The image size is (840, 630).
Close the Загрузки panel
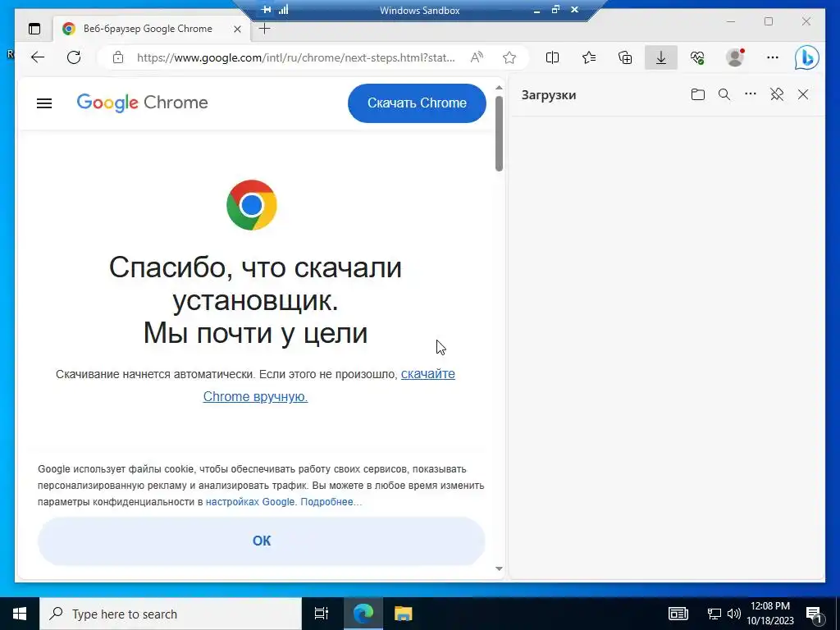[803, 95]
